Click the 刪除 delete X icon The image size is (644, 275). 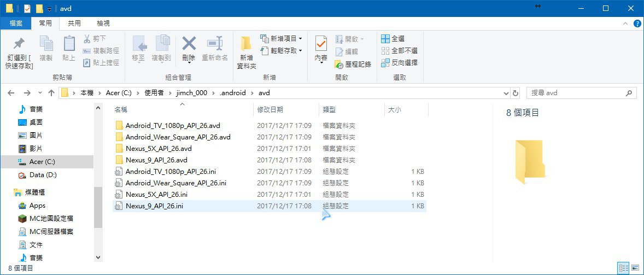coord(189,44)
